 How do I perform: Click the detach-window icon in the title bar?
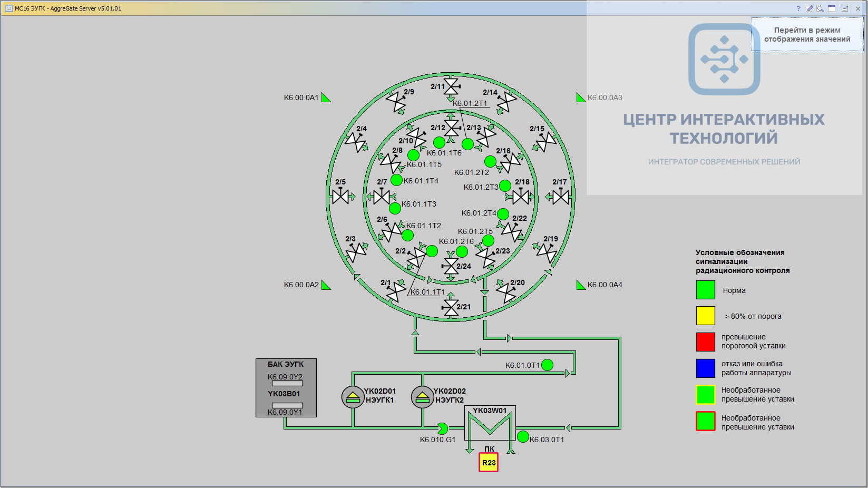pos(844,8)
